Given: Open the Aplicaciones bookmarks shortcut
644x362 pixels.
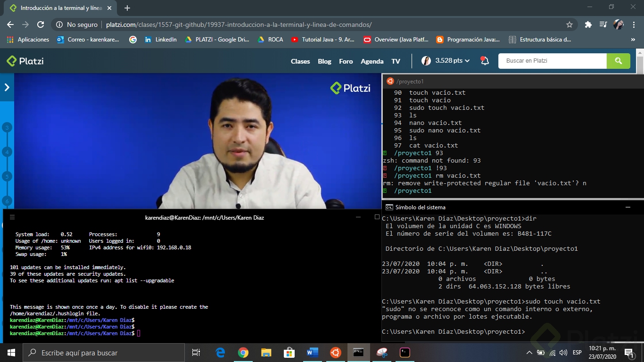Looking at the screenshot, I should click(28, 40).
